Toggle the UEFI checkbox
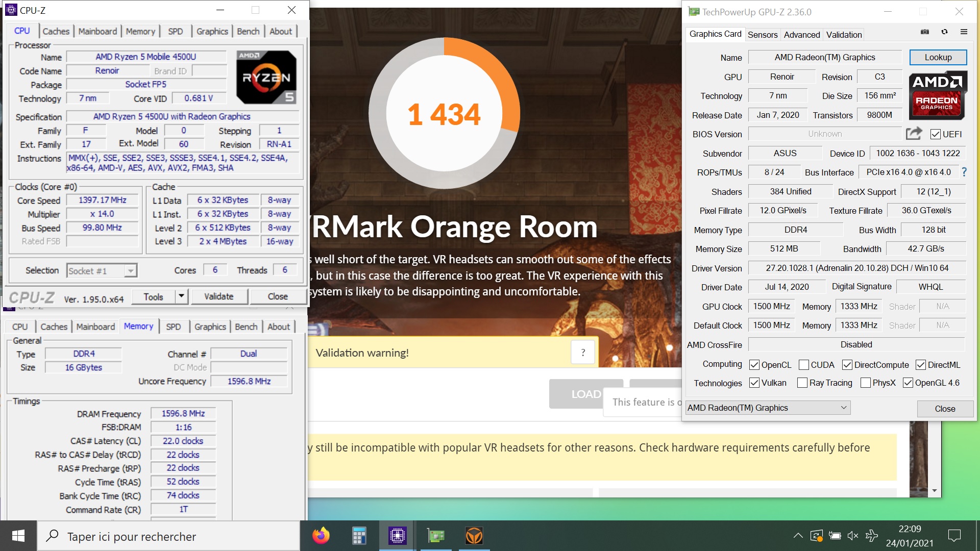This screenshot has height=551, width=980. (936, 134)
